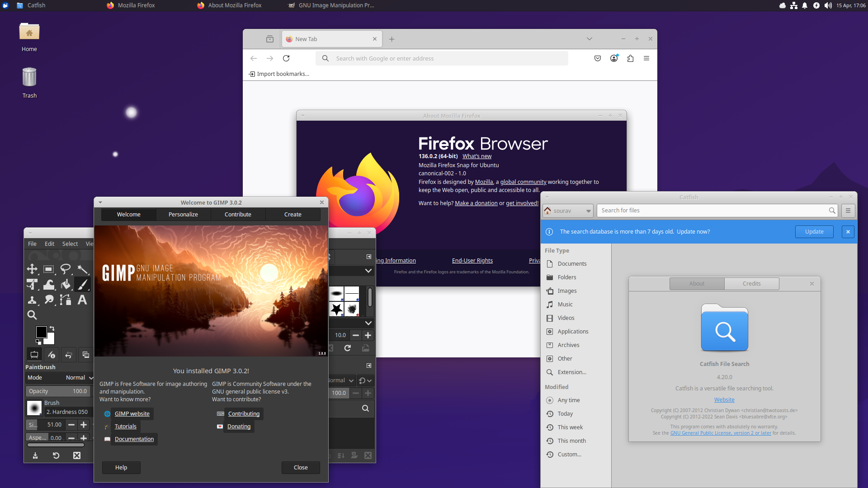Viewport: 868px width, 488px height.
Task: Open the paint Mode dropdown in GIMP
Action: [x=77, y=377]
